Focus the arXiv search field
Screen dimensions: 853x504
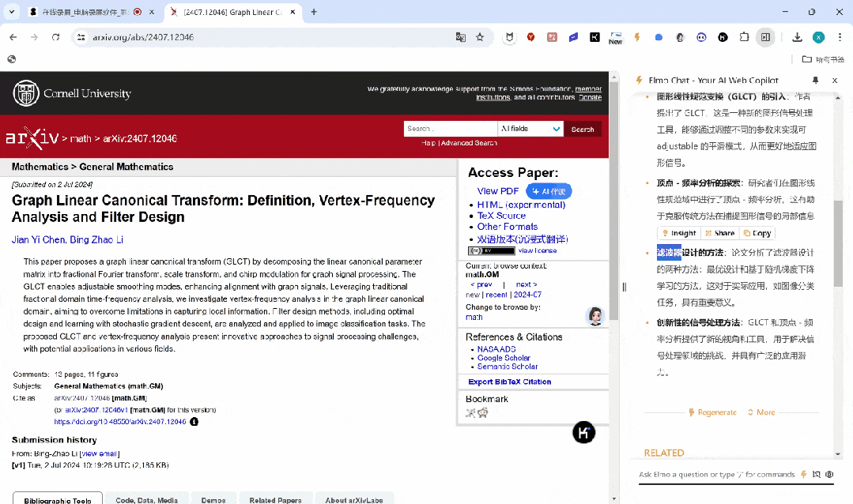click(x=451, y=129)
